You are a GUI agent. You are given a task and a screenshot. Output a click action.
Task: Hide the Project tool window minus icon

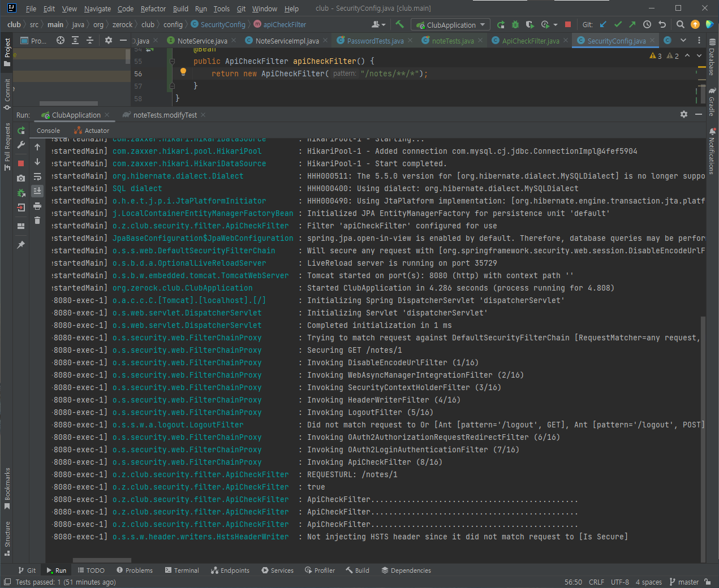123,40
